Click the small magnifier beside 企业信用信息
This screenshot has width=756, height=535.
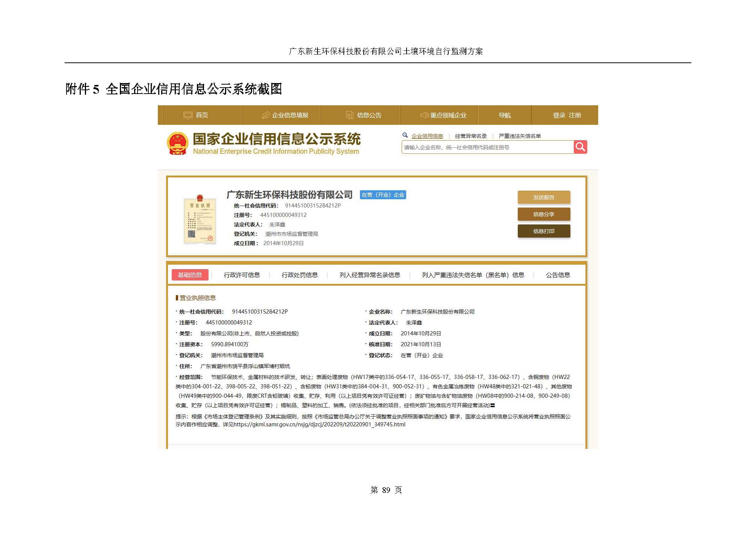(405, 135)
